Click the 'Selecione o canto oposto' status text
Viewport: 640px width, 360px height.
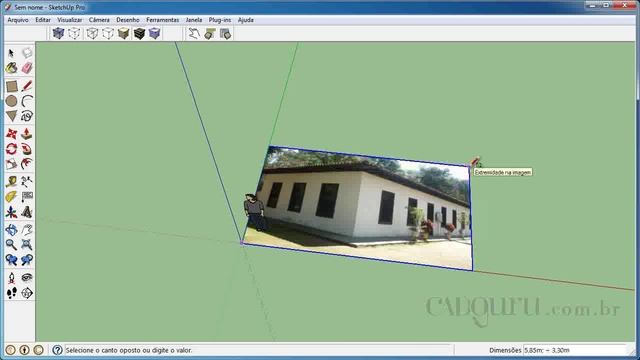(x=129, y=350)
